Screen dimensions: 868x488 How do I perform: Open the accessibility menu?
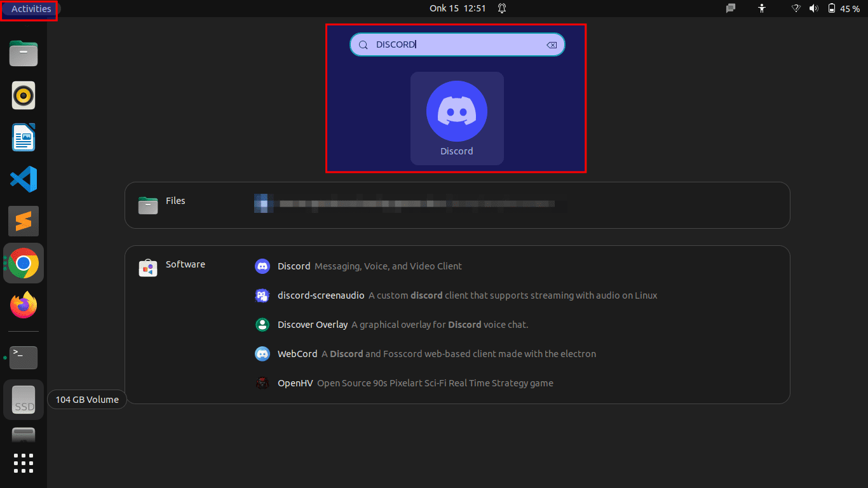(762, 8)
